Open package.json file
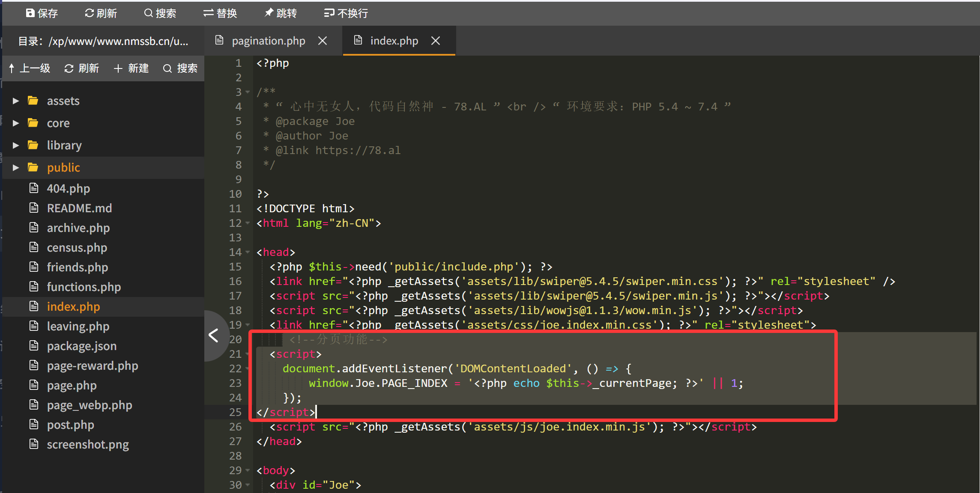This screenshot has width=980, height=493. [x=82, y=346]
